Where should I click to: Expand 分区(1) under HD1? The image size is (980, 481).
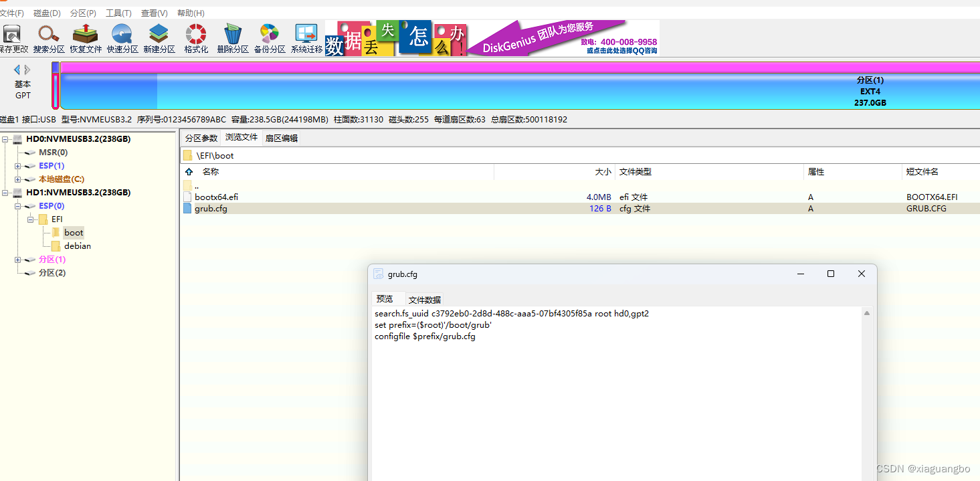17,259
